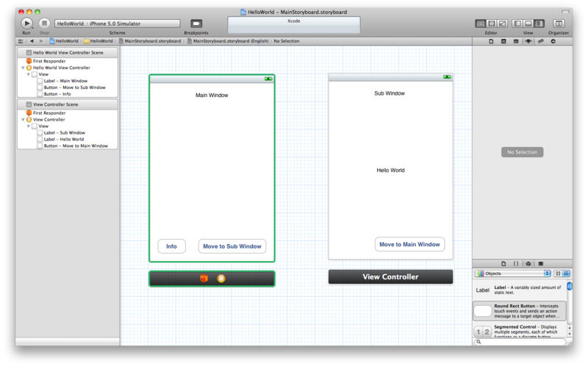Image resolution: width=588 pixels, height=369 pixels.
Task: Click the Info button on canvas
Action: [171, 246]
